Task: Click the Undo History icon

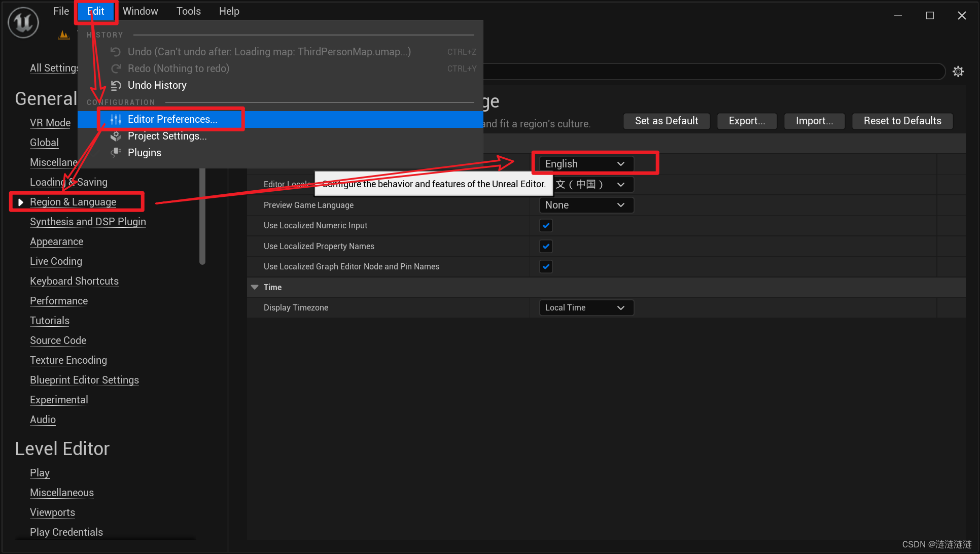Action: coord(116,85)
